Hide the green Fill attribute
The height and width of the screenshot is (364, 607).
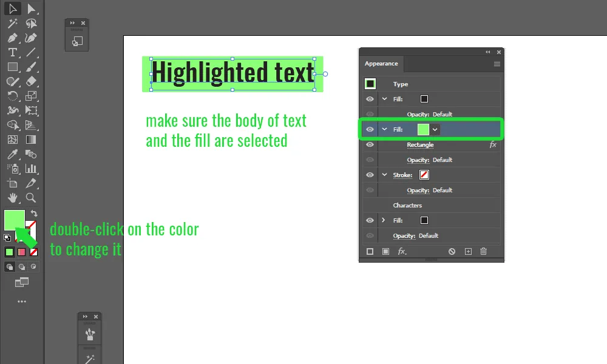(x=370, y=129)
